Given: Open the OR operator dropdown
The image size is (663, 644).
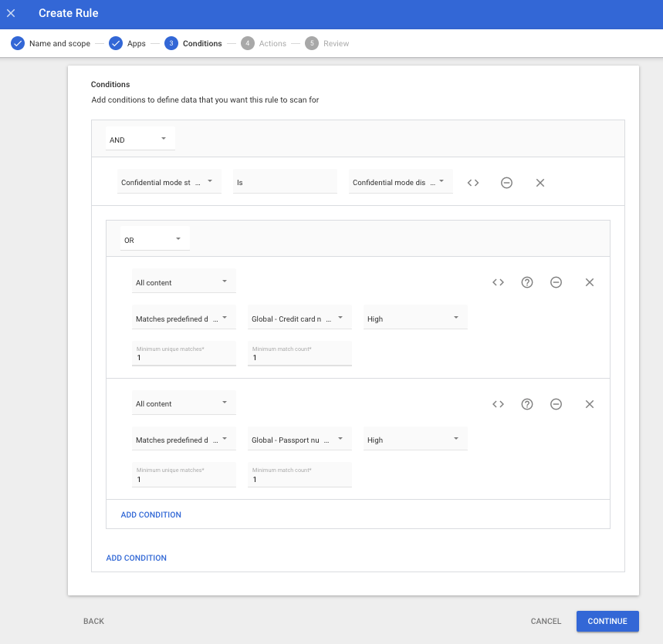Looking at the screenshot, I should point(155,239).
